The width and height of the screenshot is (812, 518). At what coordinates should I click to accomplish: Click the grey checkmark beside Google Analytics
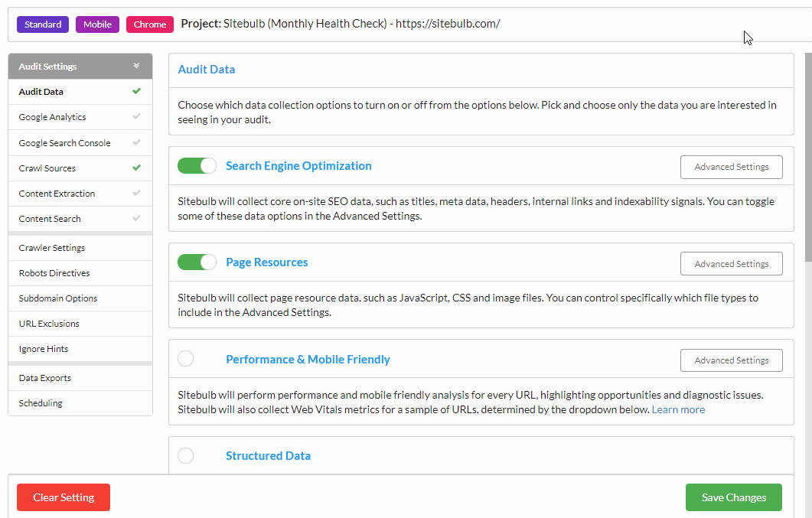(x=136, y=116)
